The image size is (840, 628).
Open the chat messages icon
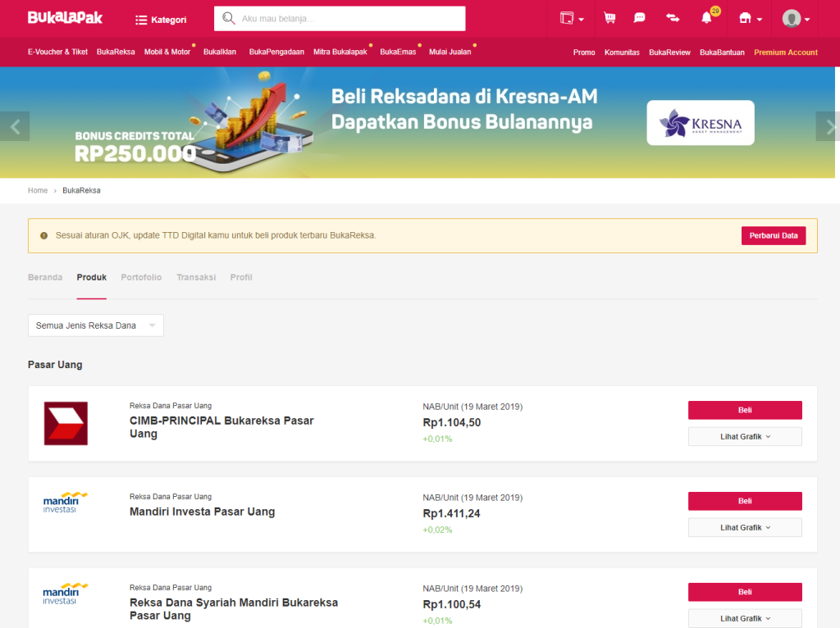(x=639, y=18)
